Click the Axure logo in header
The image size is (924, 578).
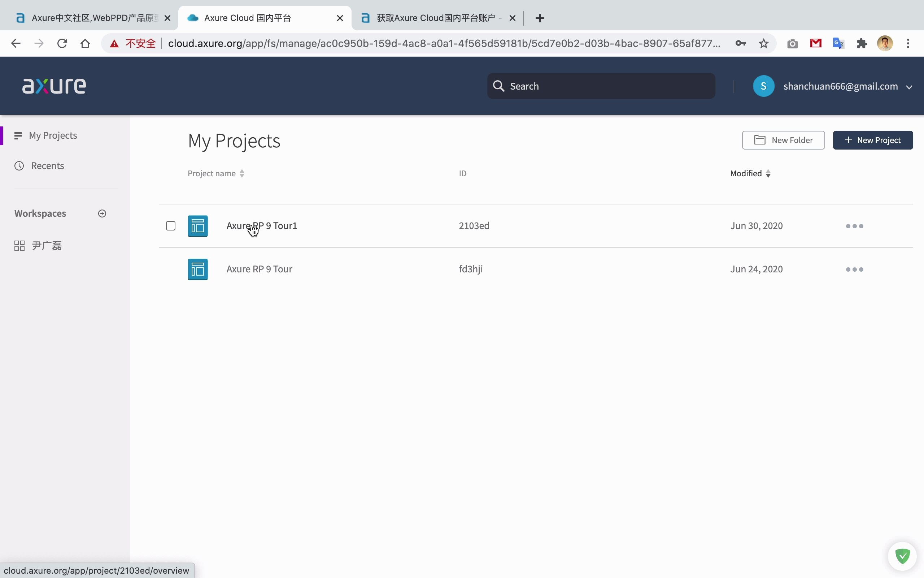54,86
